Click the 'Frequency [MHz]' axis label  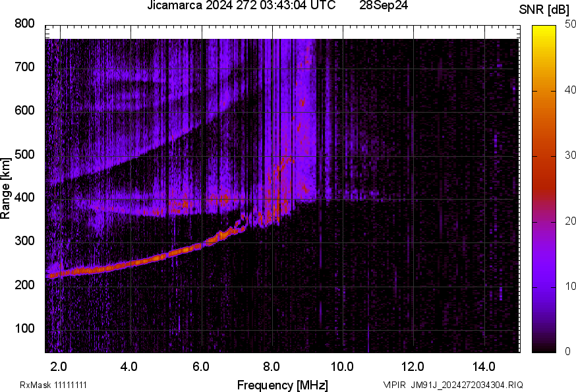pos(283,385)
